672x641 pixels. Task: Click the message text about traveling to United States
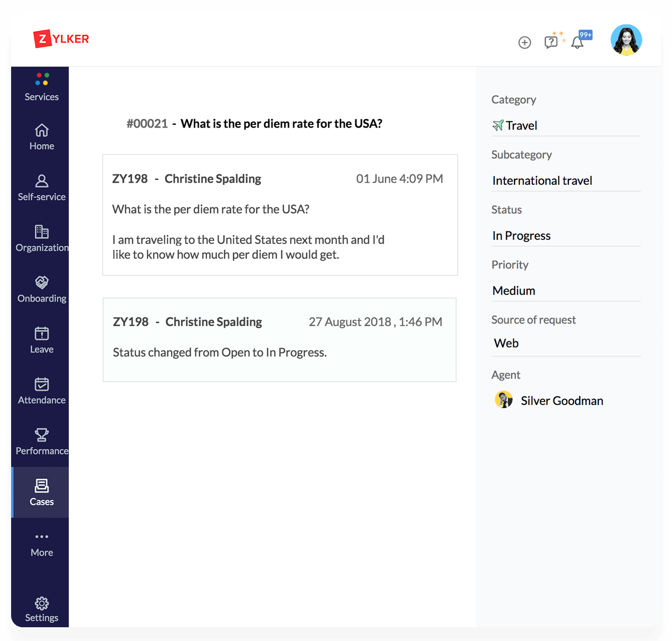[248, 247]
